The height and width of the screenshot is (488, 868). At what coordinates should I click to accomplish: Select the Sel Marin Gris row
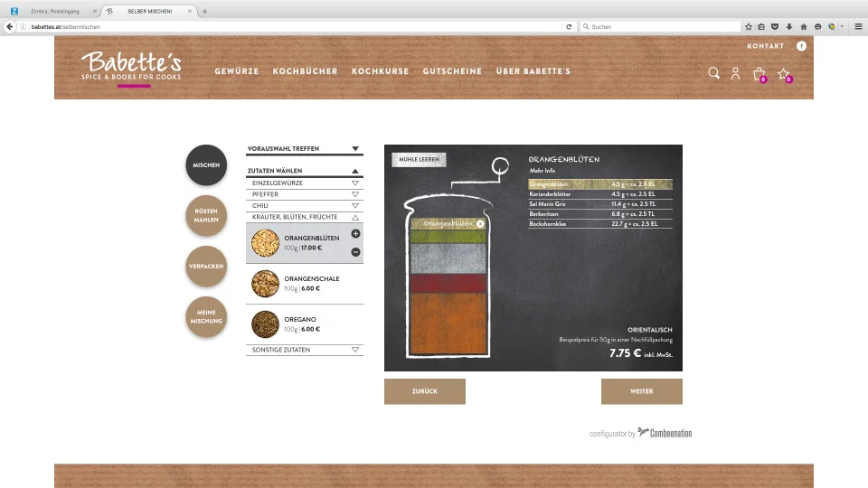point(600,204)
